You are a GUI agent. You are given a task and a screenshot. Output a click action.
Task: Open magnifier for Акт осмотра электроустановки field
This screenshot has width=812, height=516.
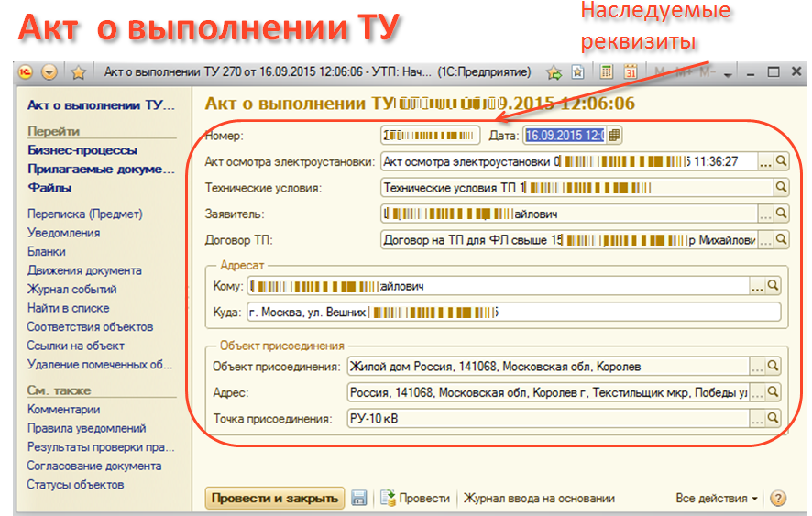coord(781,161)
